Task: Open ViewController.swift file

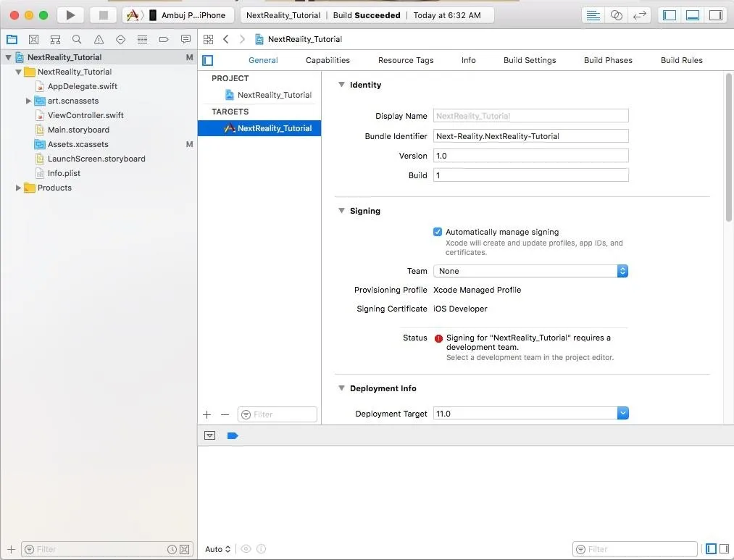Action: 86,116
